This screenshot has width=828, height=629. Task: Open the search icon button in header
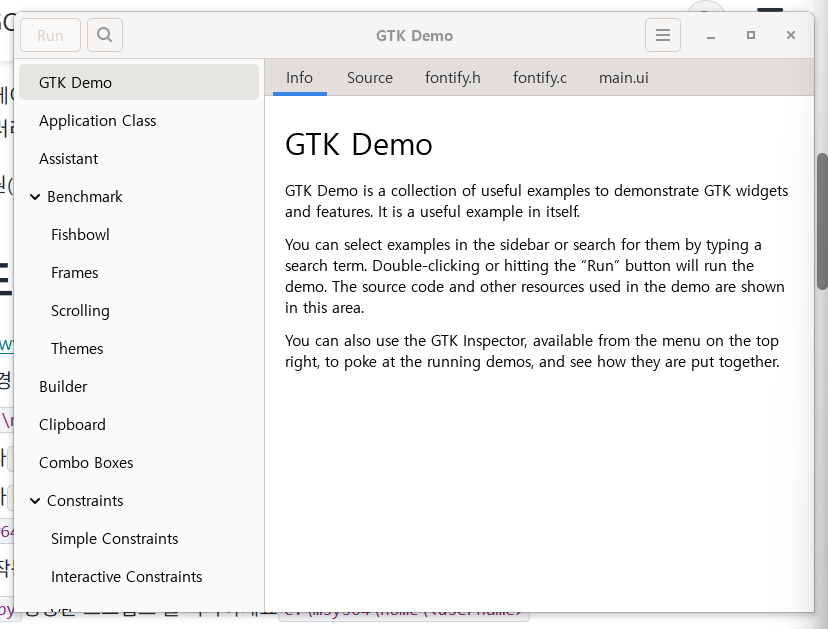pyautogui.click(x=105, y=35)
